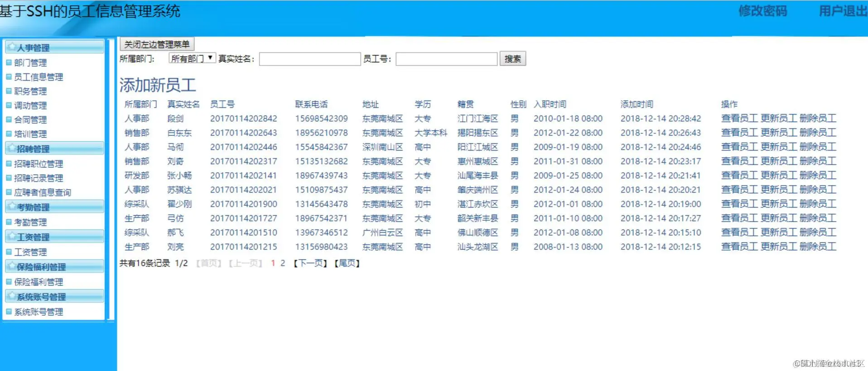Update employee 马彻 via 更新员工
Viewport: 868px width, 371px height.
pyautogui.click(x=779, y=147)
